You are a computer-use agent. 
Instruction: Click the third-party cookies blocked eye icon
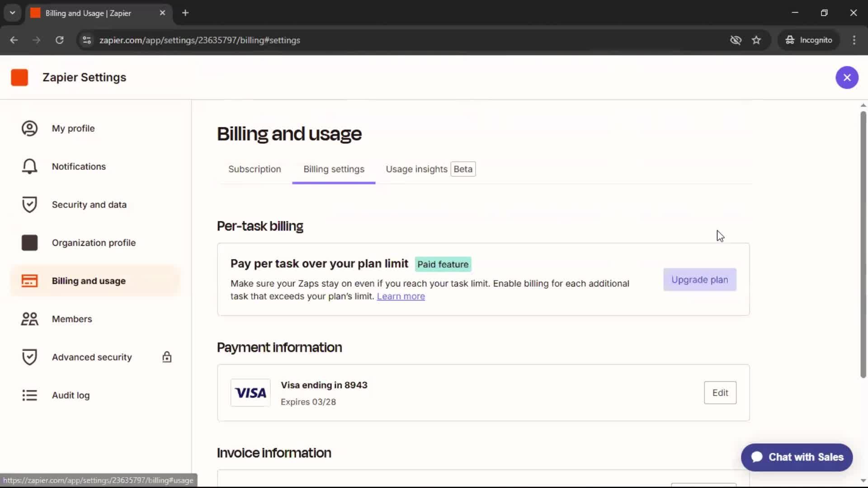coord(736,40)
